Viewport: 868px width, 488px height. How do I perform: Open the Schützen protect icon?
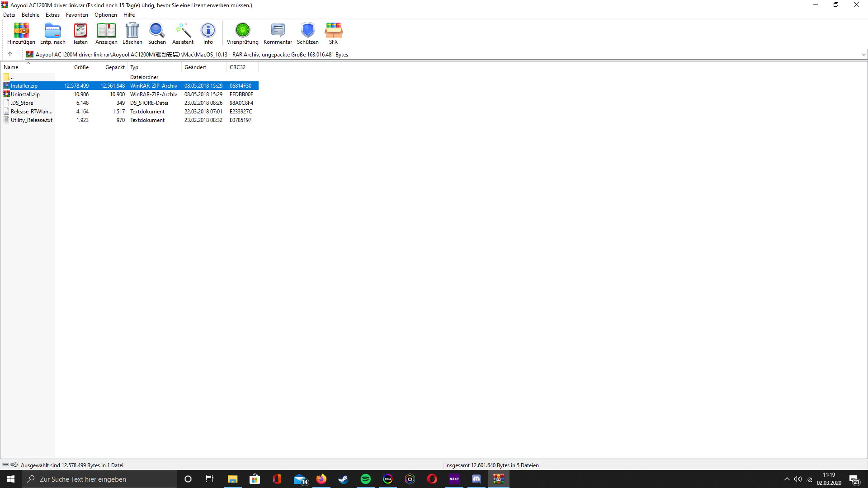[307, 33]
